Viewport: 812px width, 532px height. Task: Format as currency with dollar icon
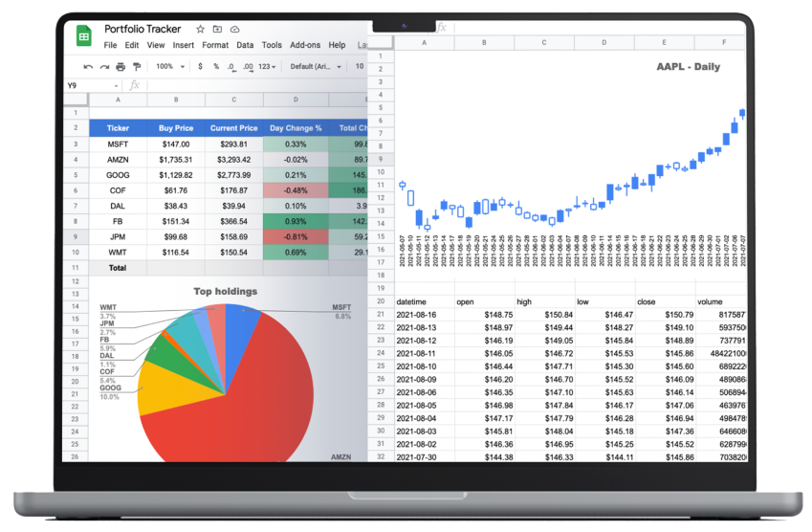200,66
